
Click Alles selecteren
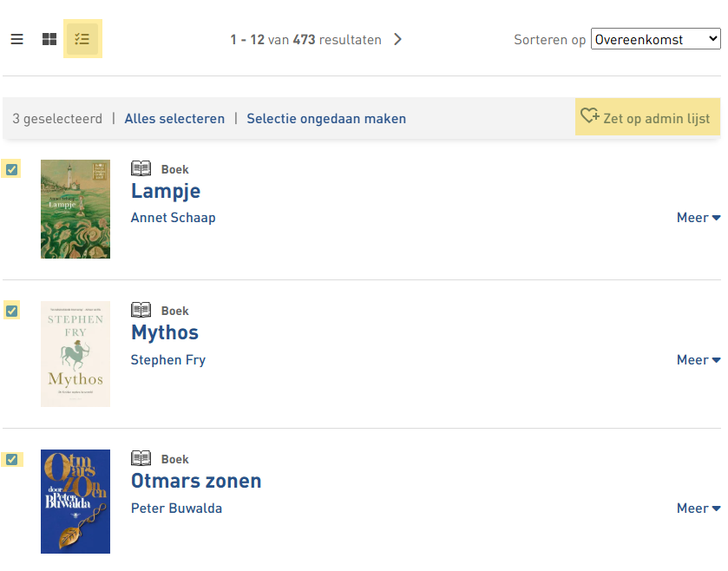174,119
